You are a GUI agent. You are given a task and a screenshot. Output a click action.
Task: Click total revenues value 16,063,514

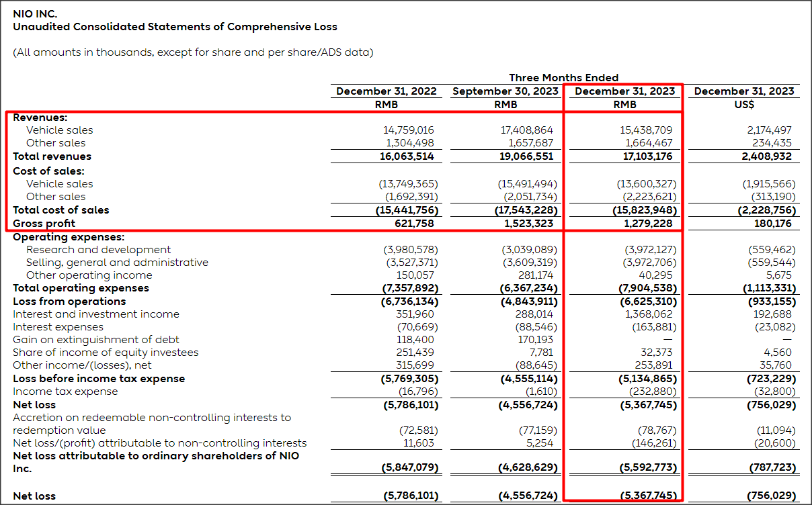click(x=408, y=156)
